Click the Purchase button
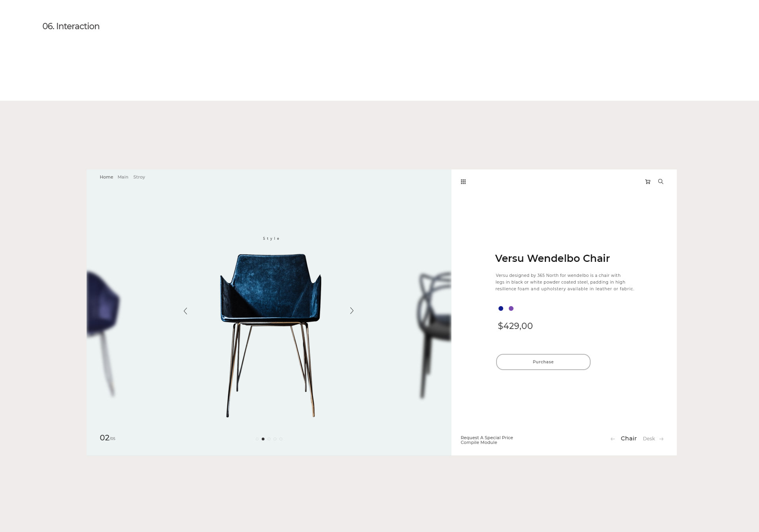 [543, 362]
